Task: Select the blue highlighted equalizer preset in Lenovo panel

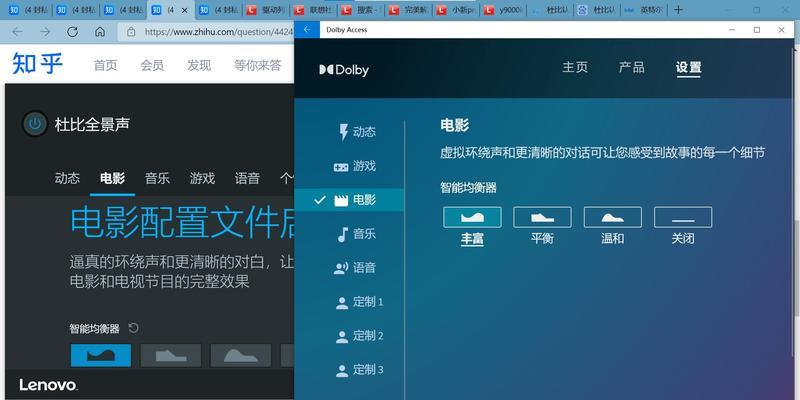Action: pos(101,355)
